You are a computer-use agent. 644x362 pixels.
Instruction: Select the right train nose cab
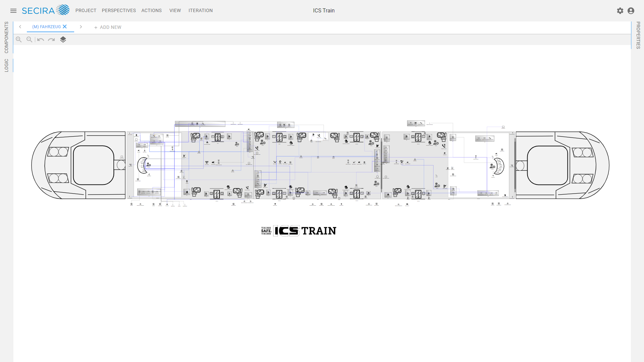(562, 165)
